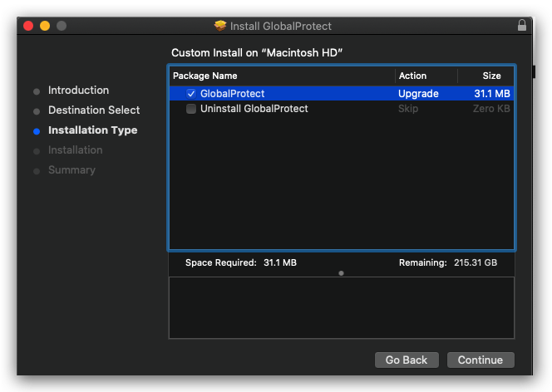Click the lock icon in title bar
The image size is (552, 392).
(x=522, y=25)
